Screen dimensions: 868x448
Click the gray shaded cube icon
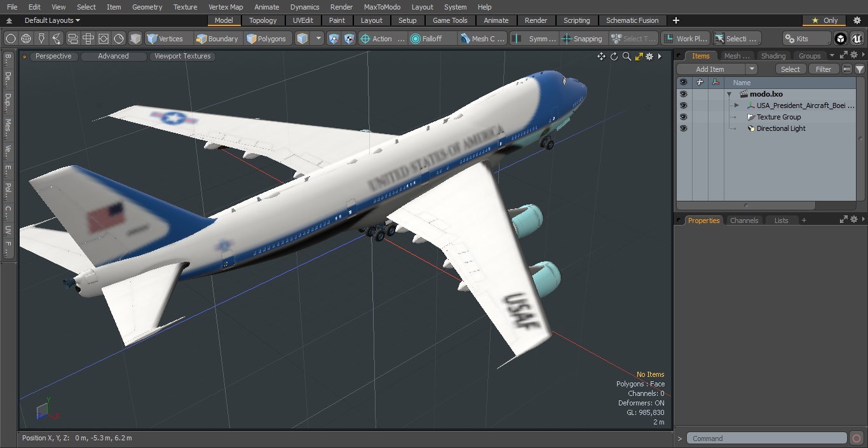tap(135, 39)
